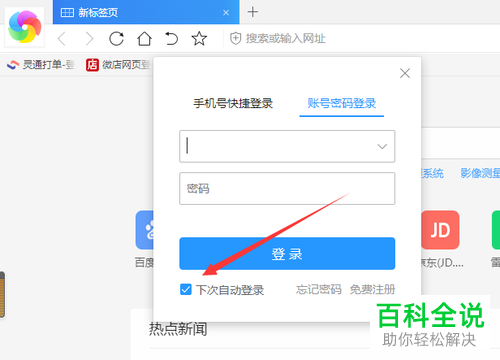The width and height of the screenshot is (500, 360).
Task: Open the home page icon
Action: (144, 39)
